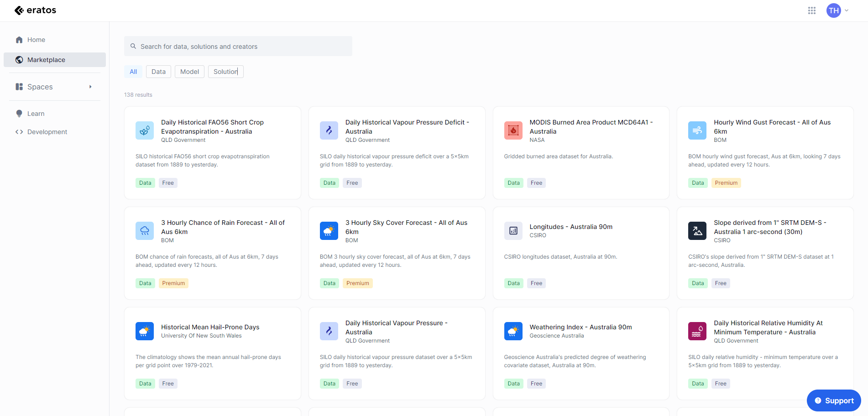
Task: Click Weathering Index Australia icon
Action: pyautogui.click(x=513, y=331)
